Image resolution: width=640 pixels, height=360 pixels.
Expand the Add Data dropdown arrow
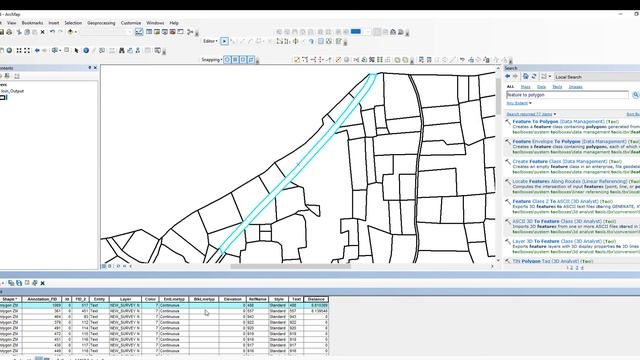(76, 32)
